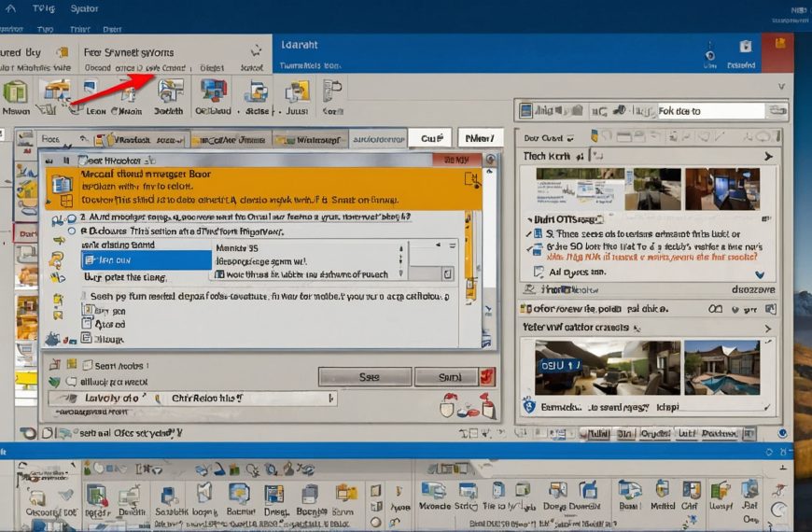Click the green book icon labeled Mswon
This screenshot has height=532, width=812.
16,92
